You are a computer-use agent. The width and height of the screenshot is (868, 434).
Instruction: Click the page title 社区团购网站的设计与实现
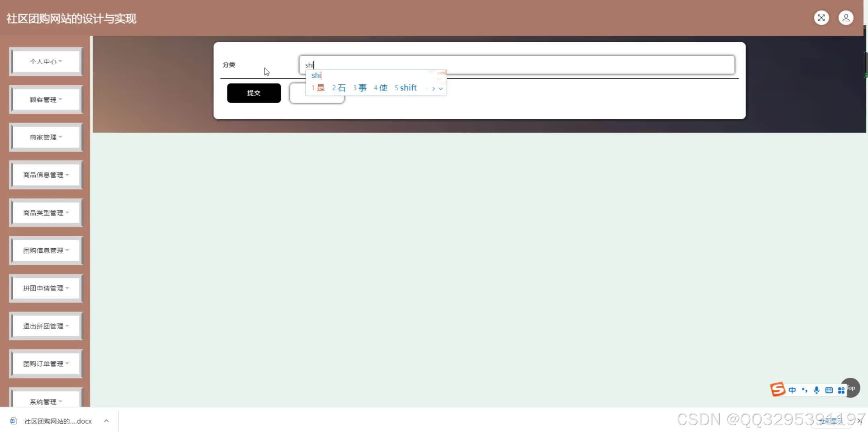[x=72, y=18]
